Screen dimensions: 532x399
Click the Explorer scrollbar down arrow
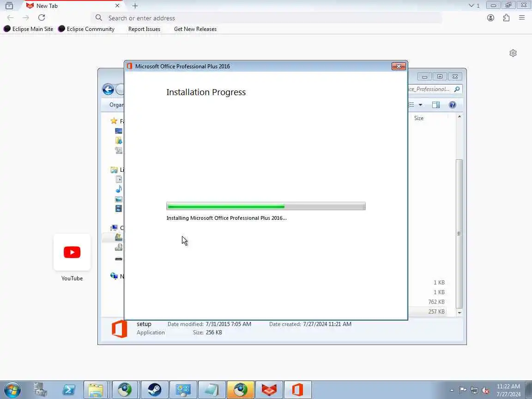tap(459, 313)
